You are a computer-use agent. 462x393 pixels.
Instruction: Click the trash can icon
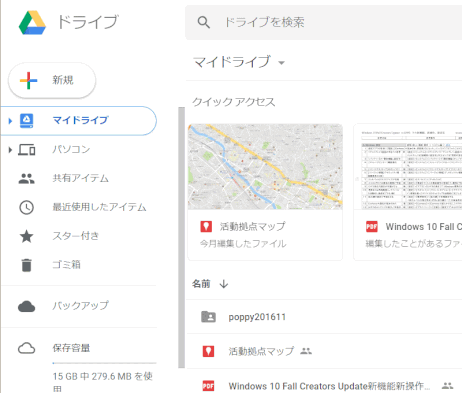26,265
